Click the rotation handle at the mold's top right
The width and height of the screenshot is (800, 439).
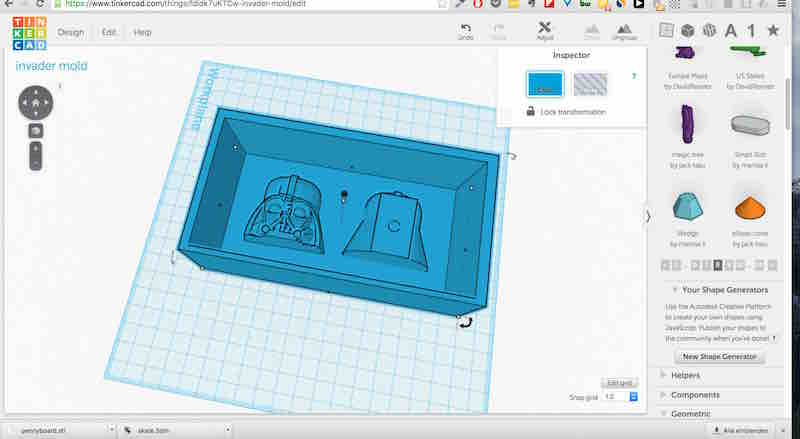pos(511,156)
